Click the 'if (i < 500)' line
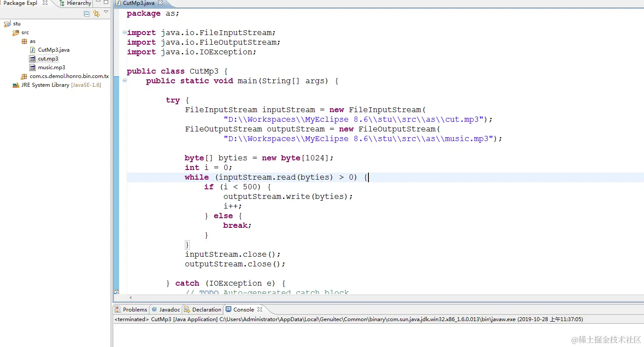Viewport: 644px width, 347px height. [237, 187]
